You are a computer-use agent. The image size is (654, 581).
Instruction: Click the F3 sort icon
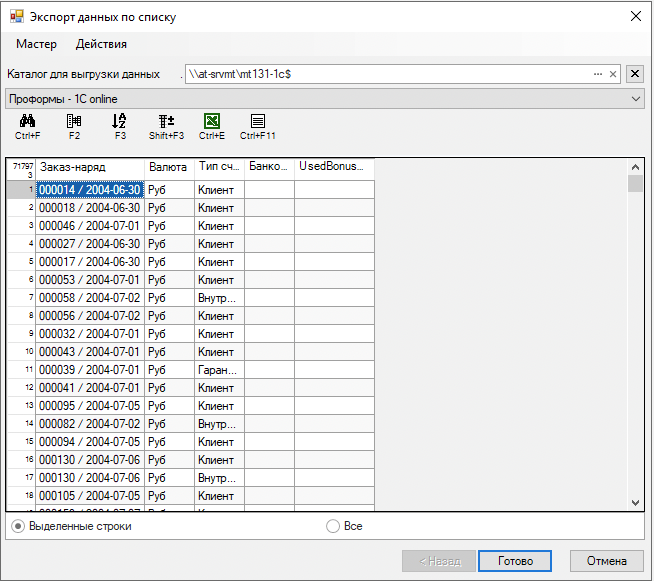point(120,121)
